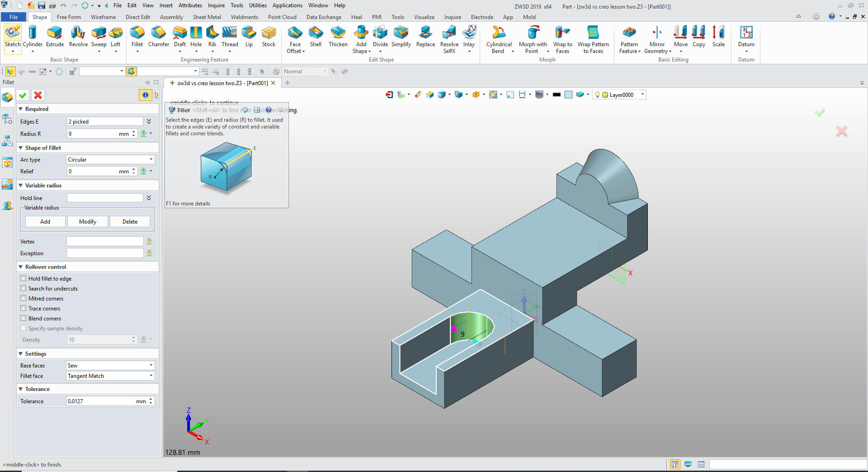Open Morph with Point tool
Screen dimensions: 868x472
(x=533, y=39)
